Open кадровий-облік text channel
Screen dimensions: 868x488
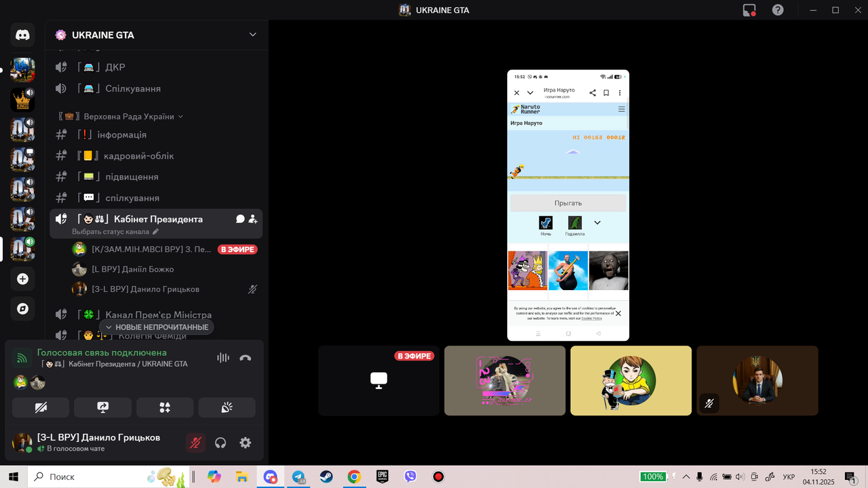click(156, 155)
